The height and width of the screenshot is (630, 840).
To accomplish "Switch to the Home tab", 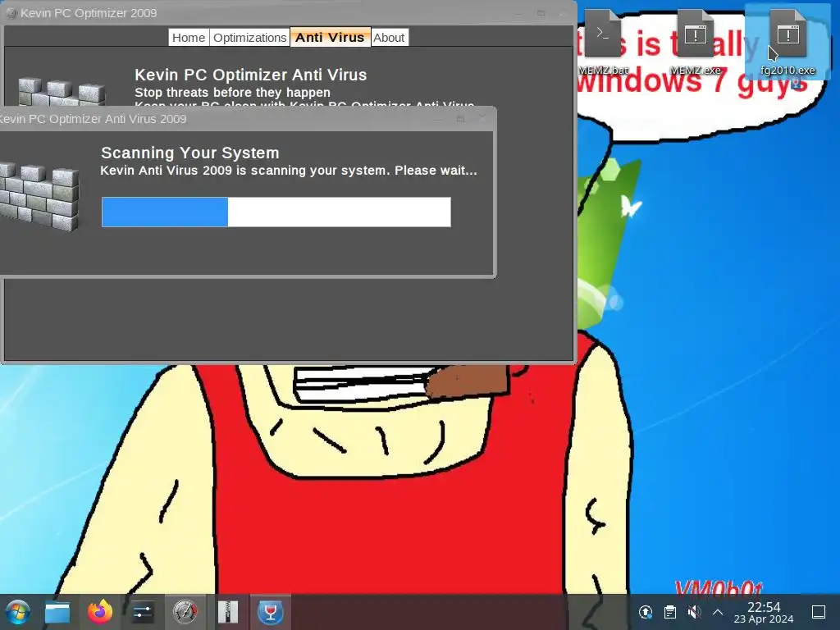I will tap(189, 38).
